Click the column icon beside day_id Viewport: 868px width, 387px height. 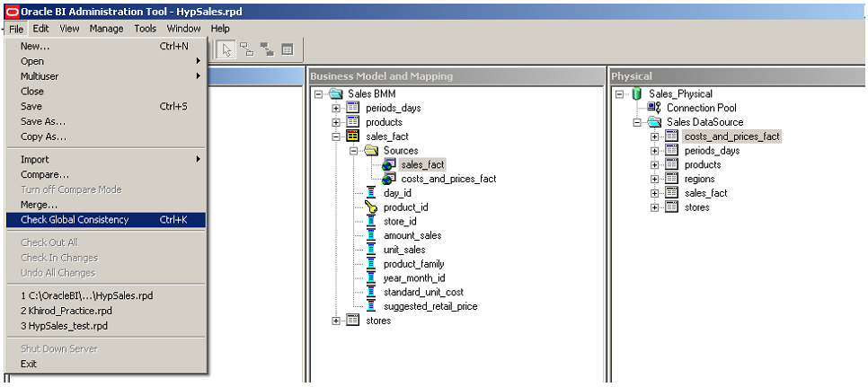click(x=371, y=193)
